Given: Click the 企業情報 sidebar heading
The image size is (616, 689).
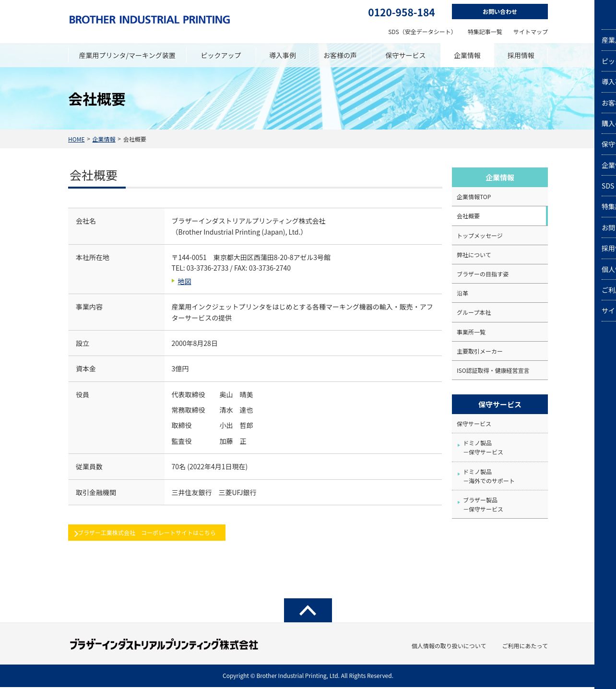Looking at the screenshot, I should (499, 178).
